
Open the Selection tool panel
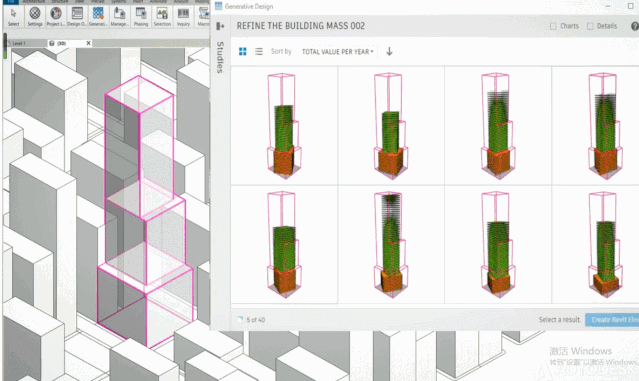tap(162, 17)
